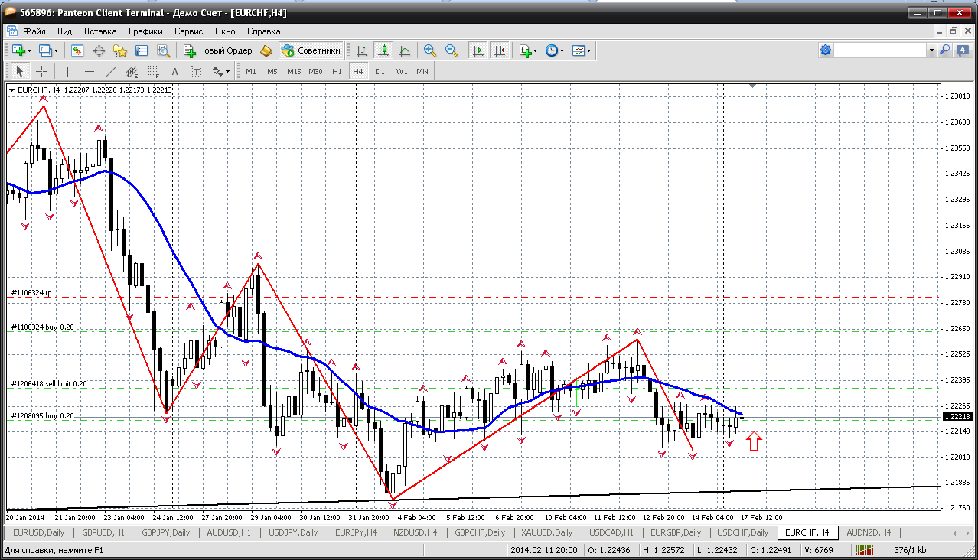Switch to the XAUUSD,Daily chart tab
The width and height of the screenshot is (978, 560).
546,532
